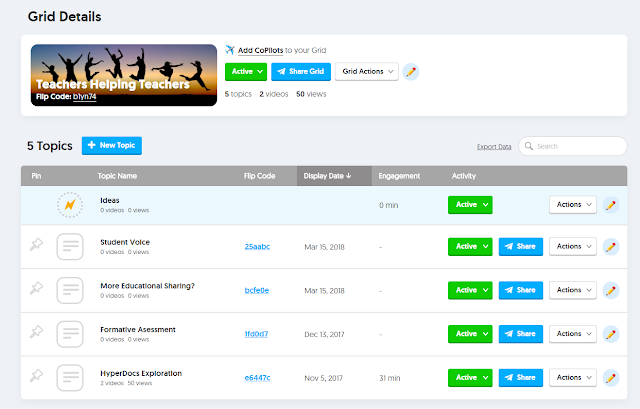Screen dimensions: 640x409
Task: Open flip code link 1fd0d7
Action: click(x=256, y=334)
